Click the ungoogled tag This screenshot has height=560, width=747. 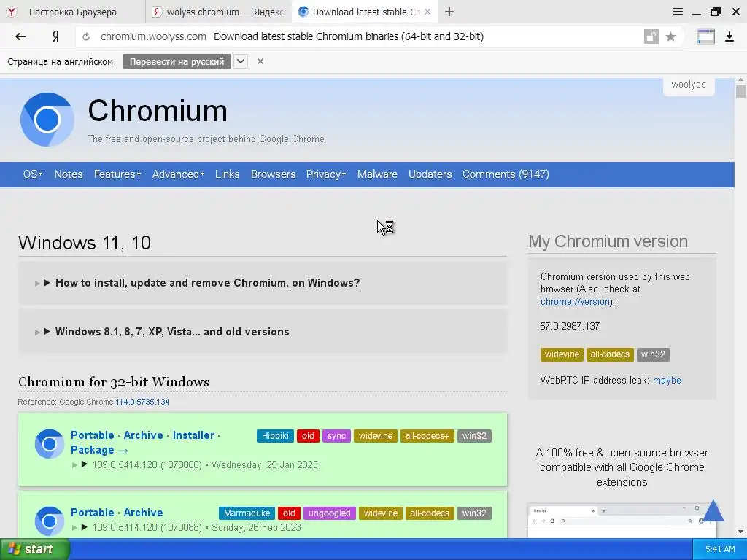(329, 513)
